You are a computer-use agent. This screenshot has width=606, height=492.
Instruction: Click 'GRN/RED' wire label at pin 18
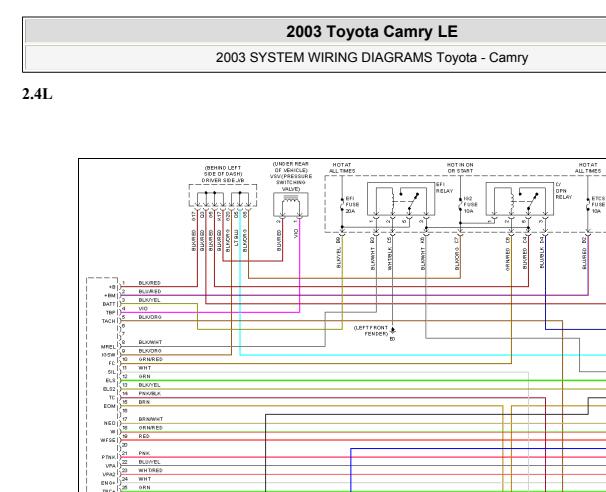click(150, 428)
